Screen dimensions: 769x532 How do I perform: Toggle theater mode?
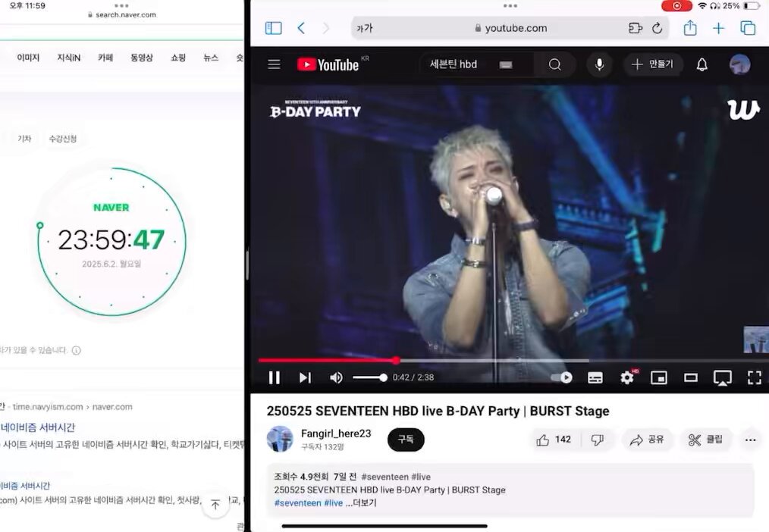(x=691, y=377)
